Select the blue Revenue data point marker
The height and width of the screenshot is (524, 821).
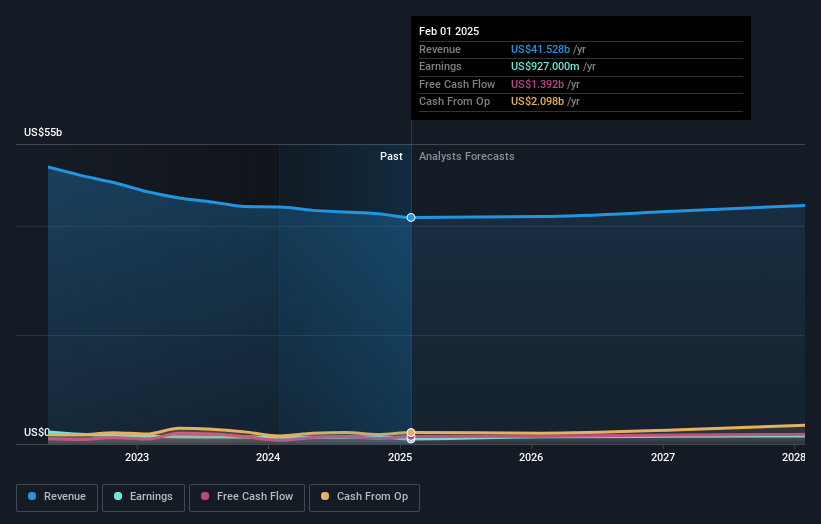pyautogui.click(x=411, y=217)
